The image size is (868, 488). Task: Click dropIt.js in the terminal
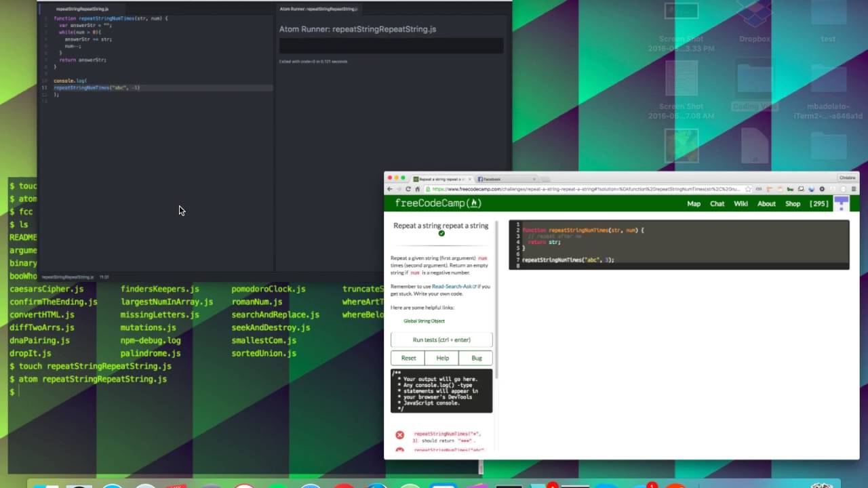coord(31,353)
